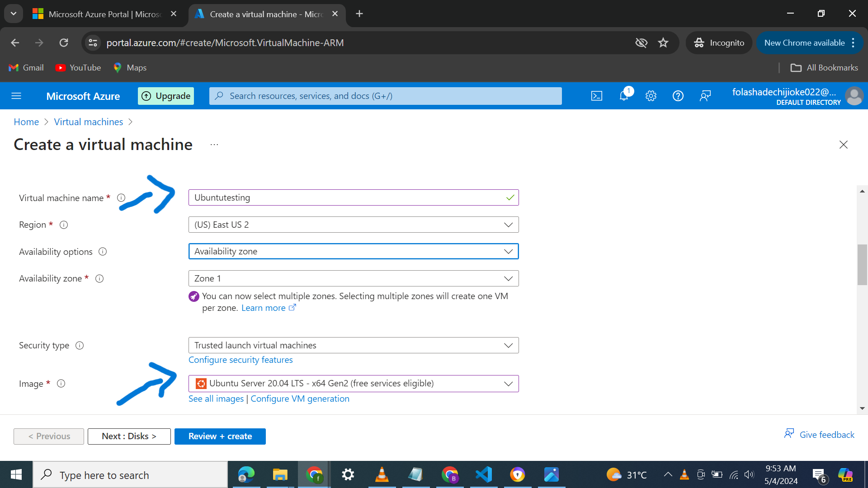The image size is (868, 488).
Task: Open Visual Studio Code from taskbar
Action: click(484, 475)
